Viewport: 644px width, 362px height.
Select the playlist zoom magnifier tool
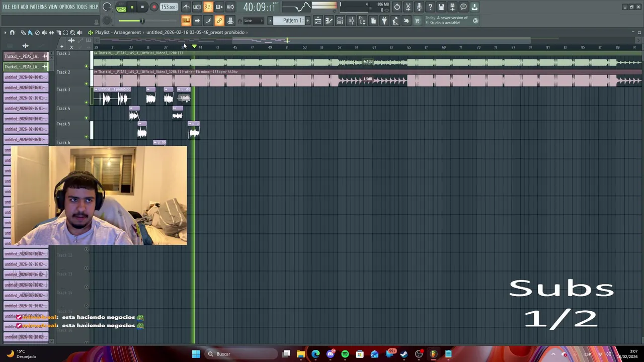(72, 33)
